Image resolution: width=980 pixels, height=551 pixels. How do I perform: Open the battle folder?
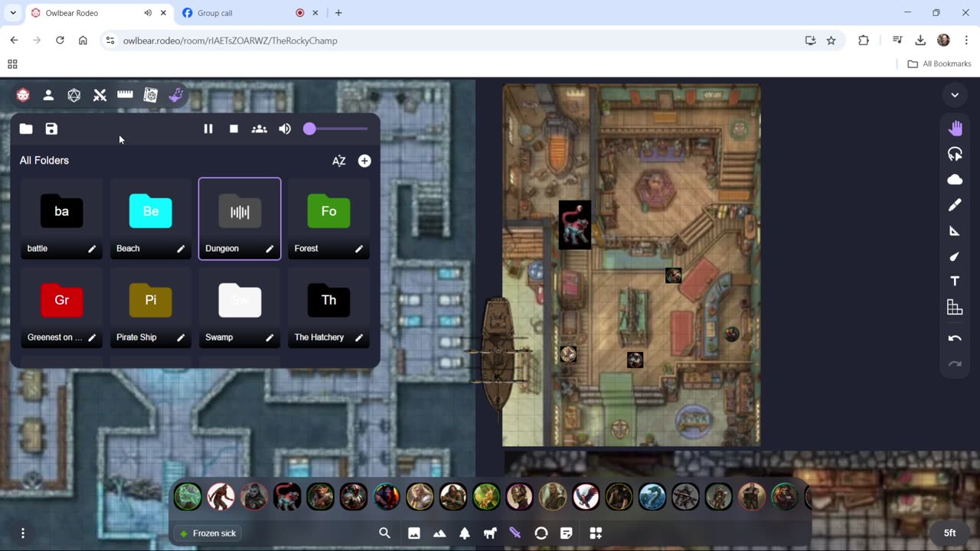[x=62, y=219]
